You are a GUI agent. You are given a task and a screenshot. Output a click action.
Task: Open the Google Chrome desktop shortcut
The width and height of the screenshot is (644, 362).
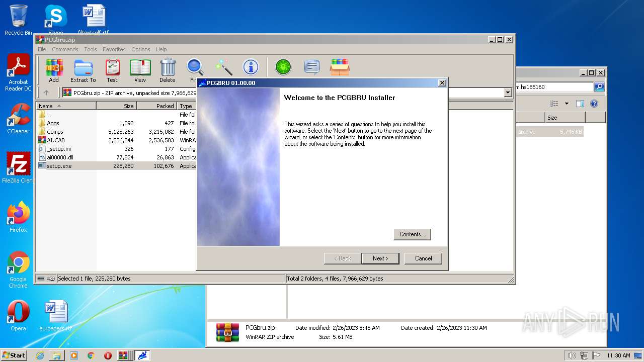[x=18, y=269]
